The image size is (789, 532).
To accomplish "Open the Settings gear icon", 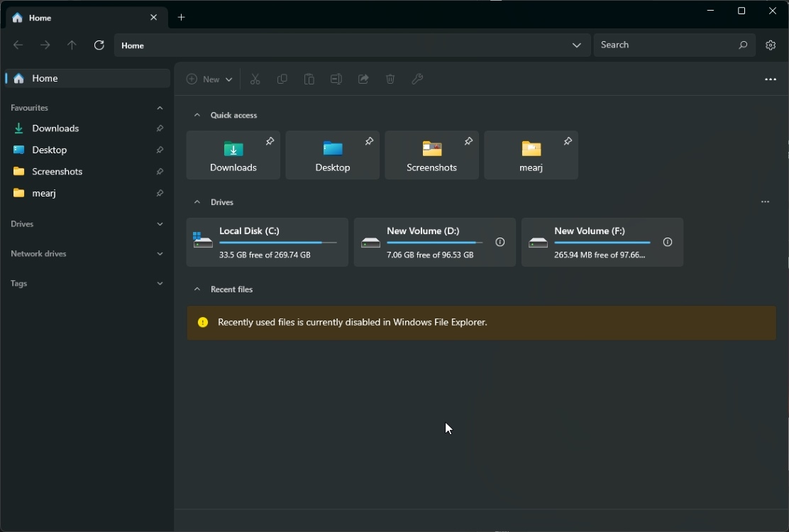I will (771, 45).
